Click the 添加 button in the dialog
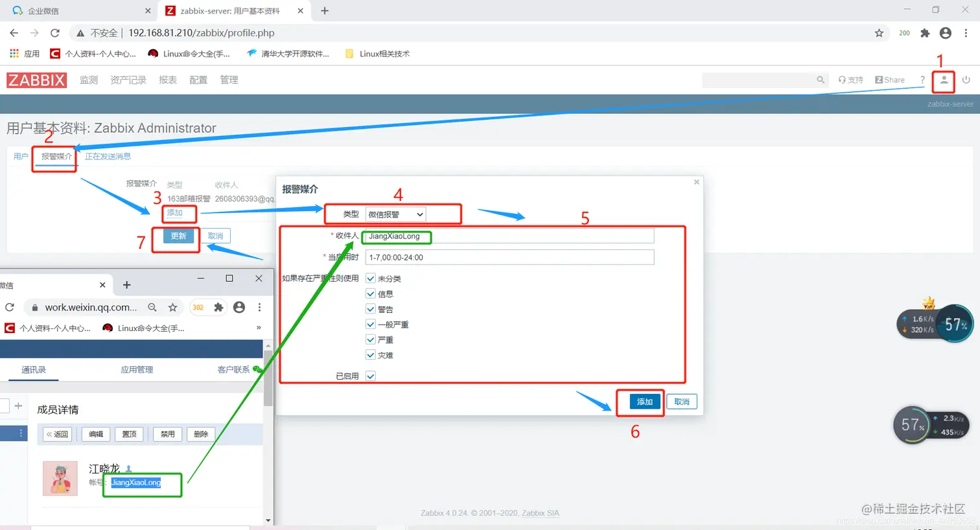 (645, 402)
